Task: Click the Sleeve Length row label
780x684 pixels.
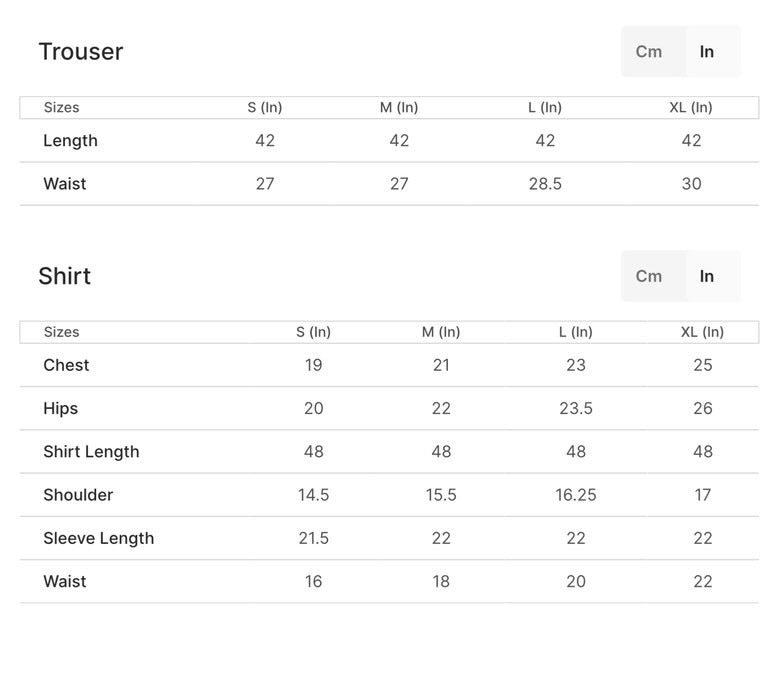Action: pyautogui.click(x=98, y=538)
